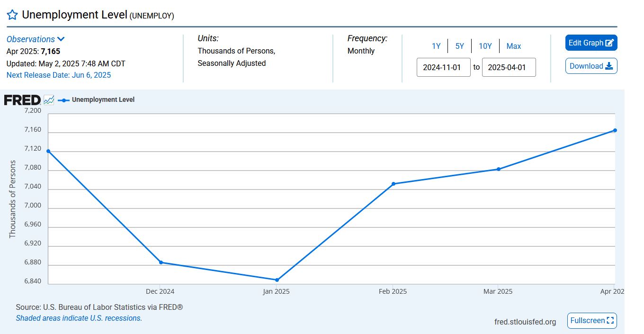
Task: Open the Next Release Date link
Action: 59,75
